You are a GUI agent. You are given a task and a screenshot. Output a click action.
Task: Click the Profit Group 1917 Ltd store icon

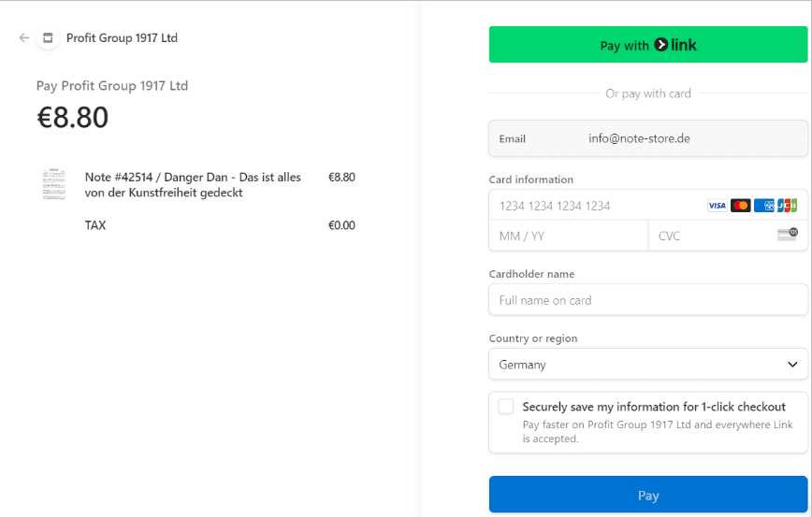click(x=47, y=38)
